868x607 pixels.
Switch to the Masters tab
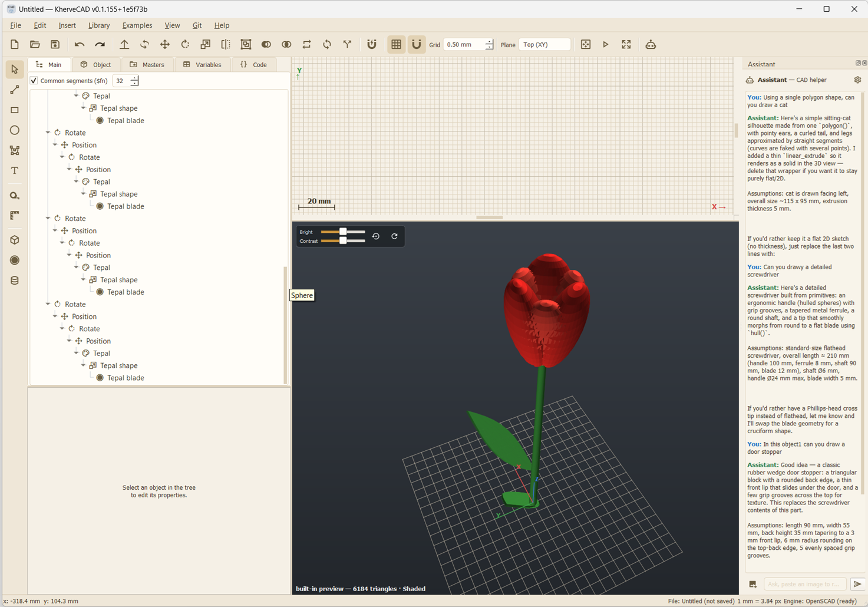click(x=147, y=65)
